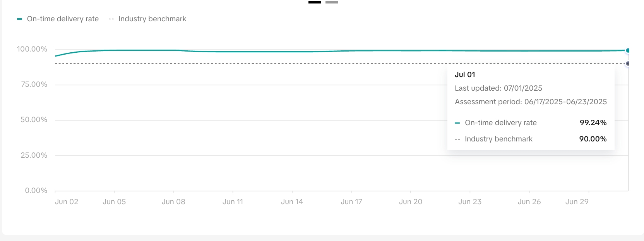The height and width of the screenshot is (241, 644).
Task: Click the gray endpoint dot on the benchmark line
Action: click(x=628, y=64)
